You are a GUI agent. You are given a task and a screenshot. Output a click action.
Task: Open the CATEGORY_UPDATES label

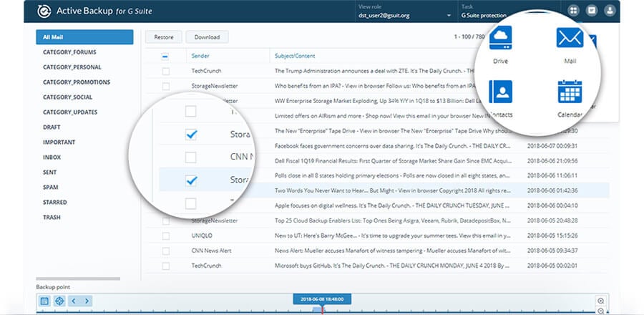click(70, 112)
